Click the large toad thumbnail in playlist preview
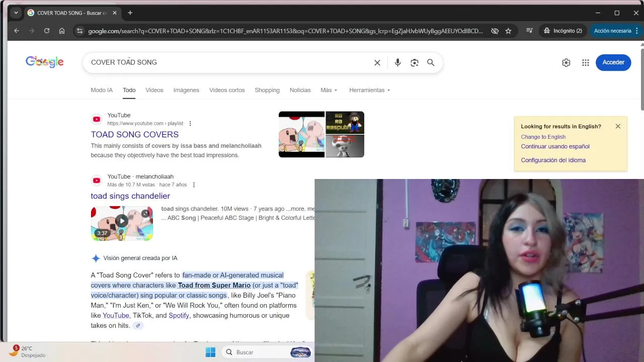644x362 pixels. [x=301, y=134]
